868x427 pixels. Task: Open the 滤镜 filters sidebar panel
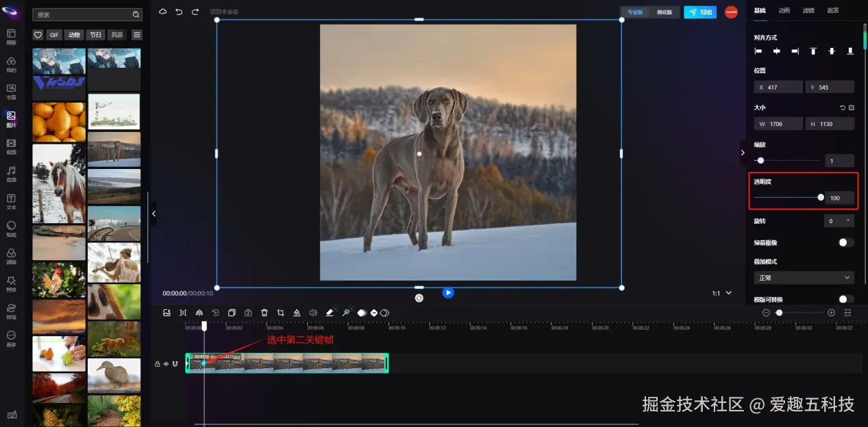(11, 256)
